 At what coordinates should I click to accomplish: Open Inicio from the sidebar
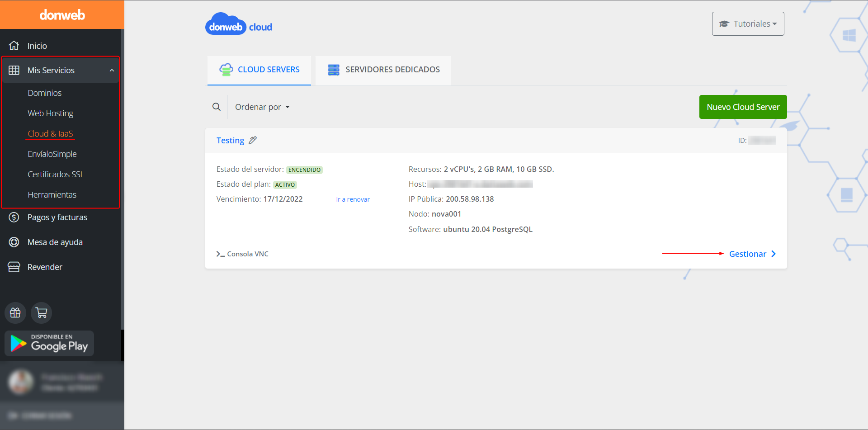[x=37, y=46]
